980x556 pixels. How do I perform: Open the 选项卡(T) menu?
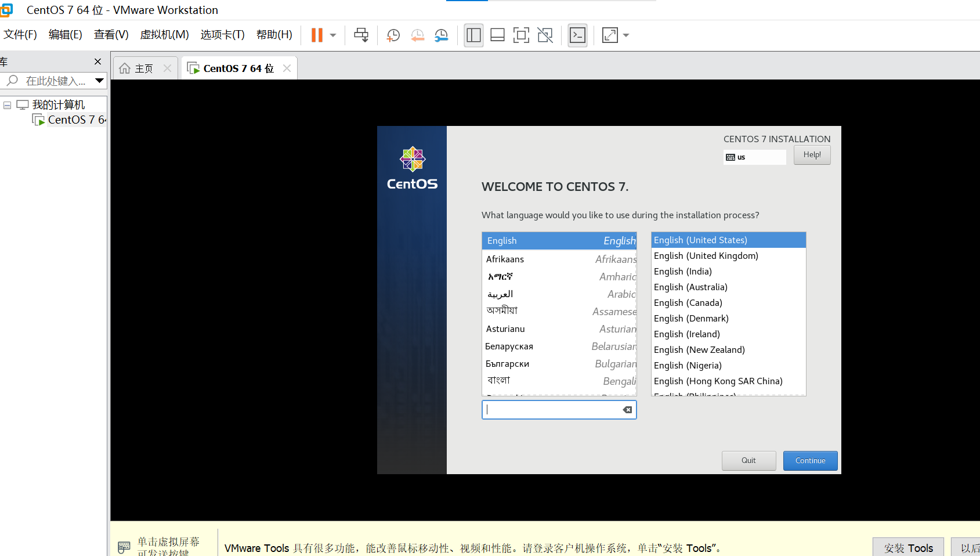223,35
